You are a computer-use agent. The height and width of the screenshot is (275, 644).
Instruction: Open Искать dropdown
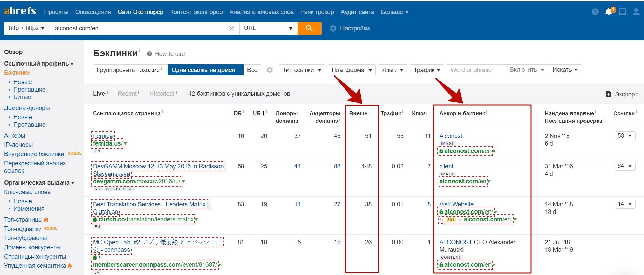565,70
